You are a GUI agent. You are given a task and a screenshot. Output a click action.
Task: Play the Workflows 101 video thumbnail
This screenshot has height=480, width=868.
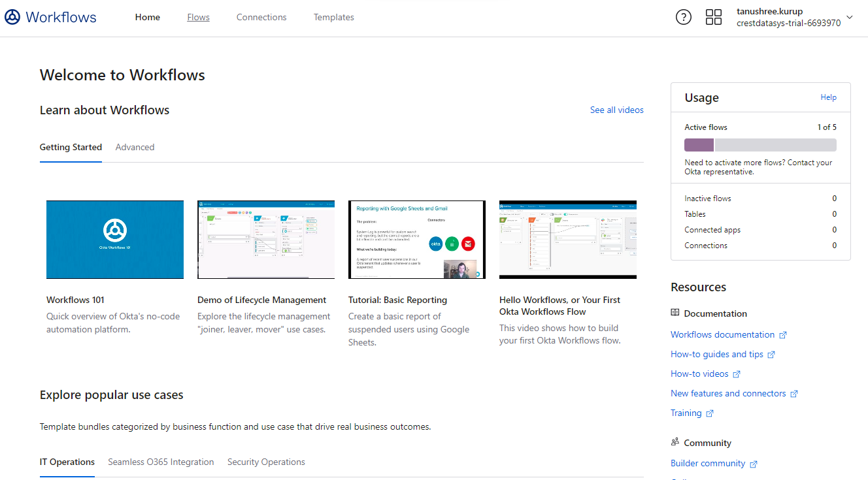115,240
